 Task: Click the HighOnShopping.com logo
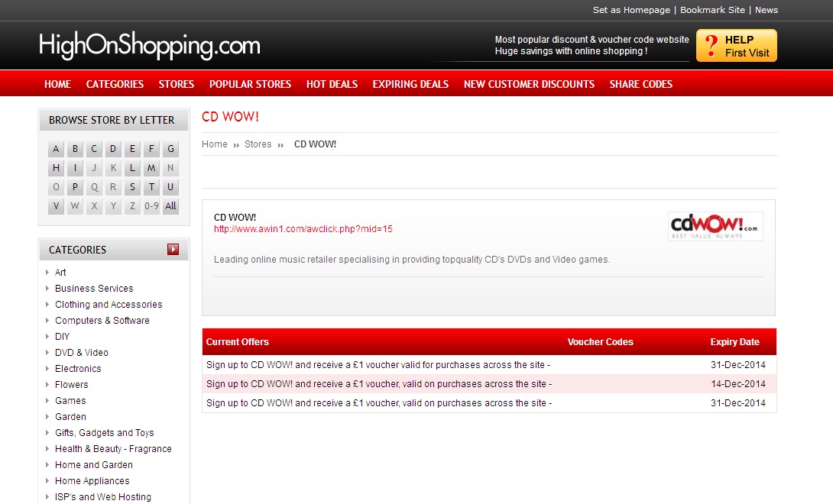coord(149,45)
